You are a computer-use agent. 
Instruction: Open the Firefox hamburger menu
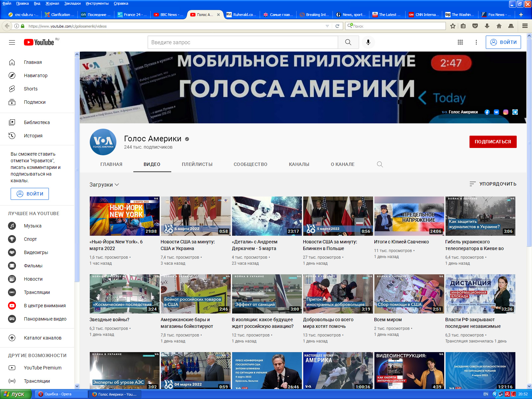click(525, 26)
